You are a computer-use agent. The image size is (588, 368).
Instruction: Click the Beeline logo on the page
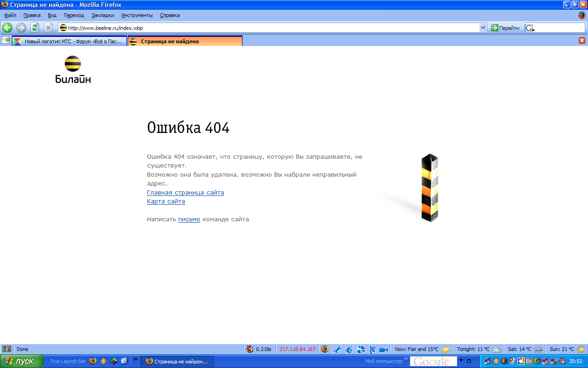(x=73, y=69)
